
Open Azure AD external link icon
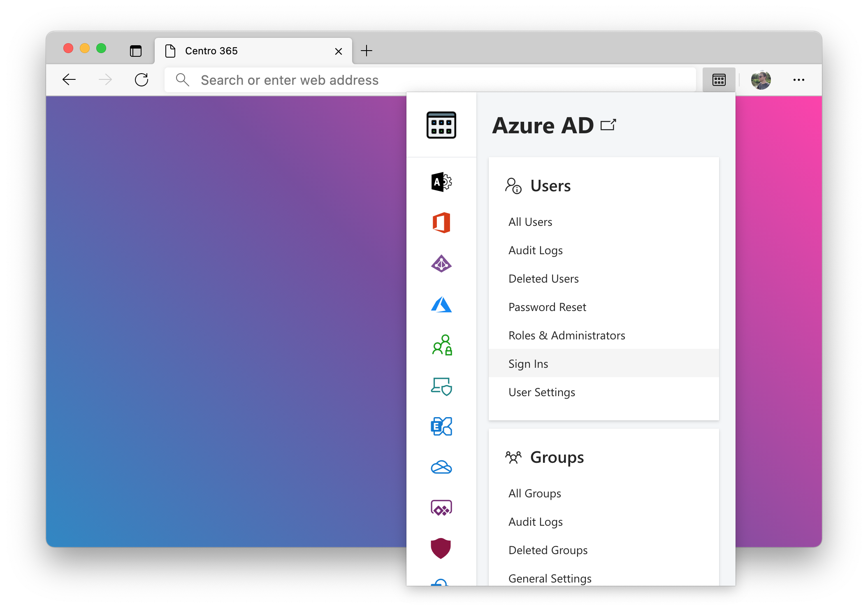608,125
